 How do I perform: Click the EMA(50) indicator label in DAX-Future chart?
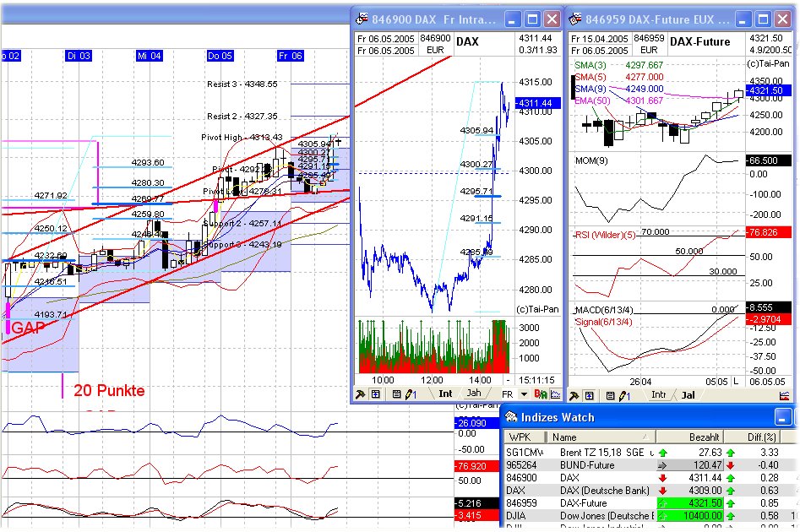592,100
